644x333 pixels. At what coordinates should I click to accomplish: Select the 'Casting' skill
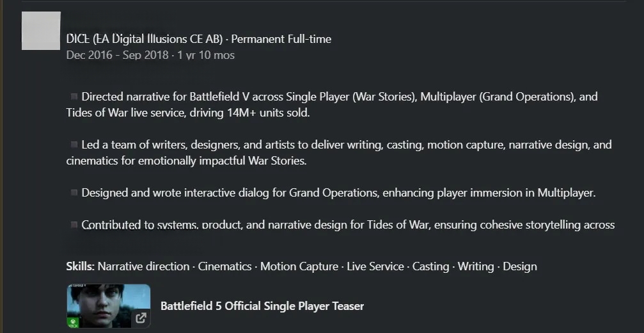(x=430, y=266)
